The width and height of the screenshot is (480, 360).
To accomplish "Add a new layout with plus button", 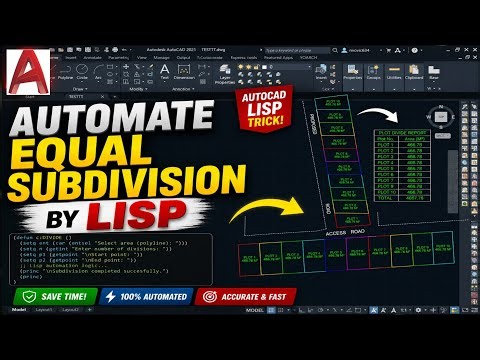I will [x=89, y=310].
